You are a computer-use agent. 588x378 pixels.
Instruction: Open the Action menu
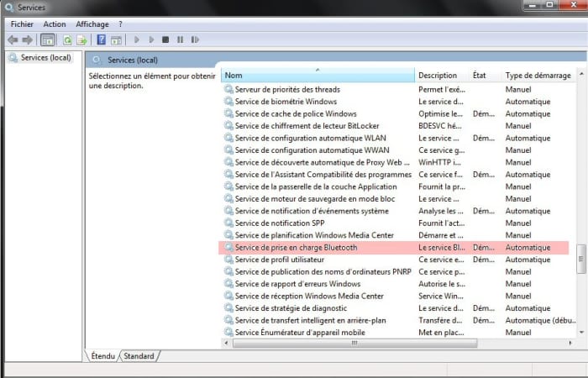click(55, 24)
